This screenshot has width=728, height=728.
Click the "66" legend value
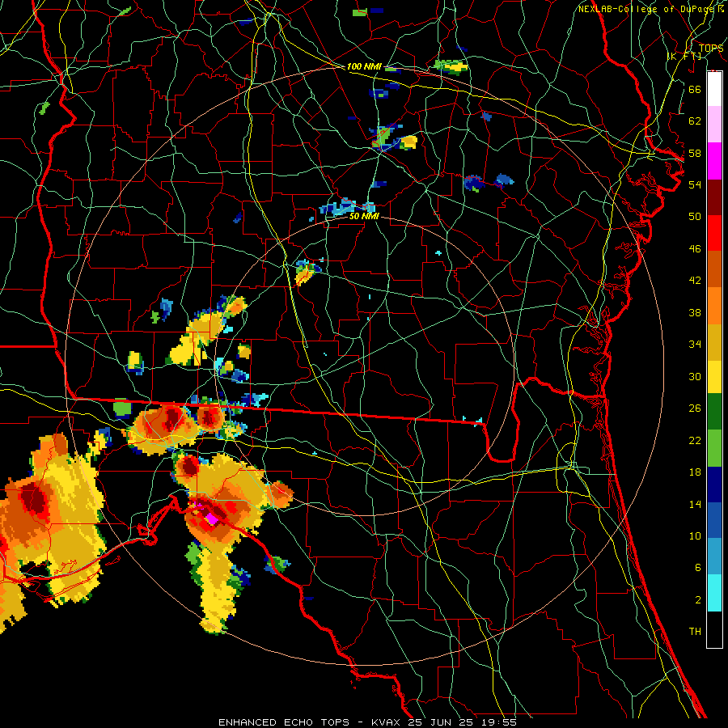click(x=695, y=89)
